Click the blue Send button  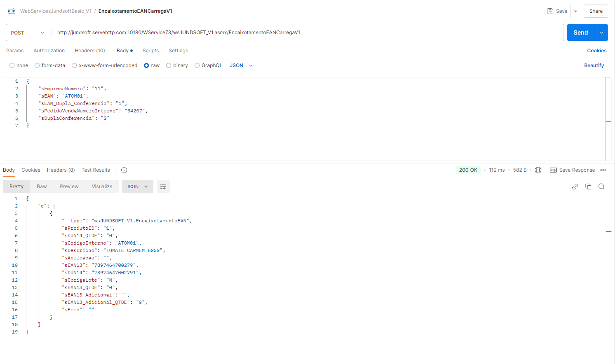pyautogui.click(x=581, y=33)
